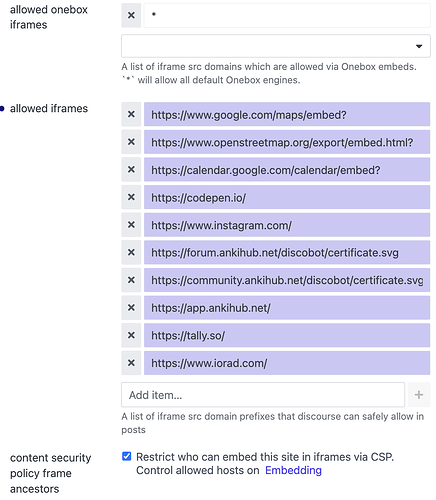Screen dimensions: 436x500
Task: Remove the google.com/maps/embed iframe entry
Action: pyautogui.click(x=131, y=114)
